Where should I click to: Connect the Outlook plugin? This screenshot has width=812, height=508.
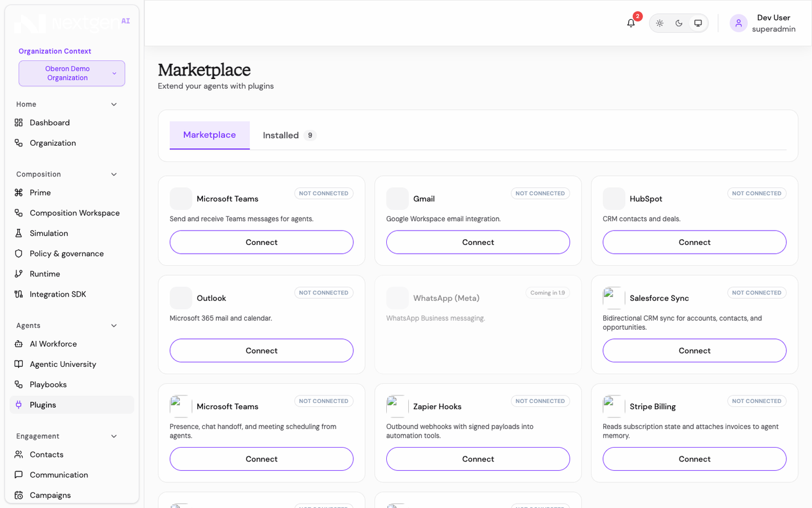[262, 351]
